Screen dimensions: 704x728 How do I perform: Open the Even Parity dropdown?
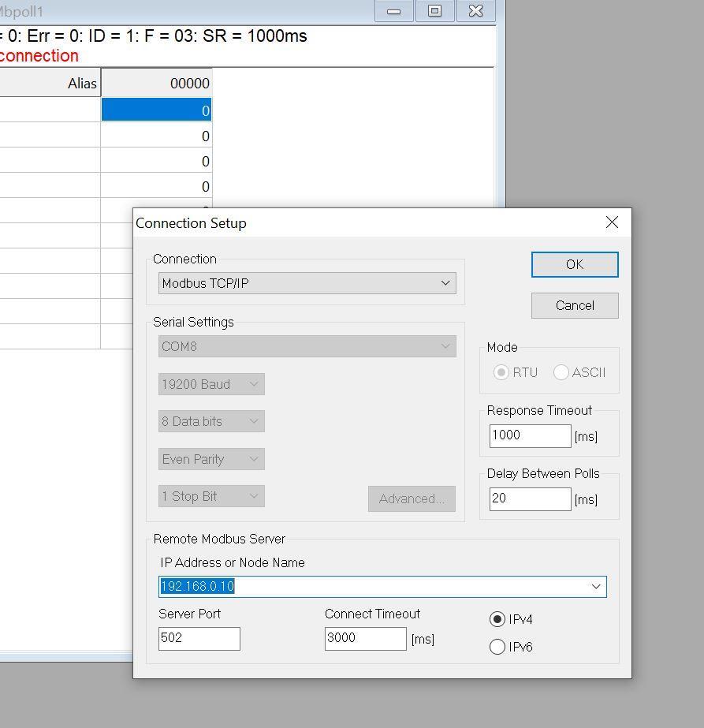pyautogui.click(x=210, y=459)
